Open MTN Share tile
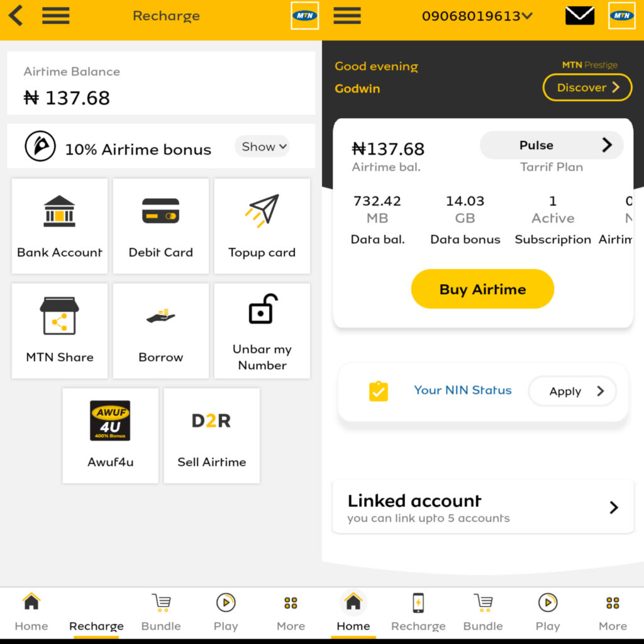 pos(60,331)
